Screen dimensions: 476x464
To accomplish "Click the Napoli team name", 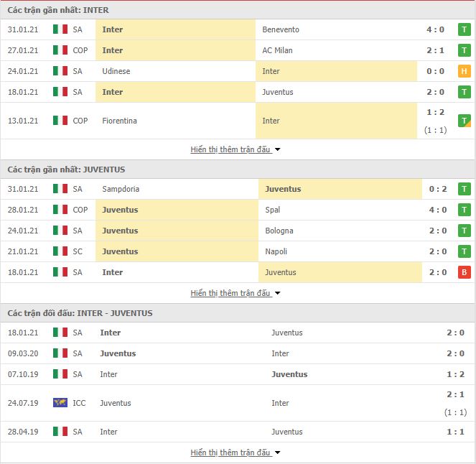I will click(x=276, y=251).
